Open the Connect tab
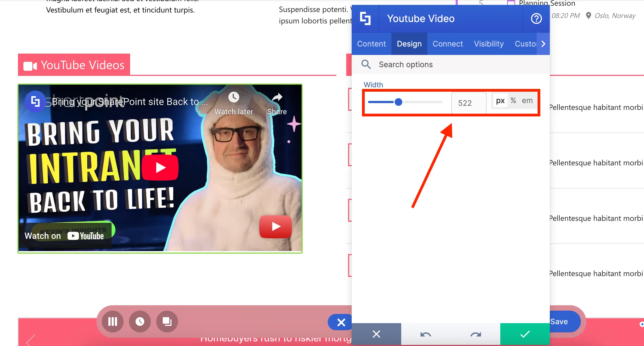Image resolution: width=644 pixels, height=346 pixels. point(448,44)
